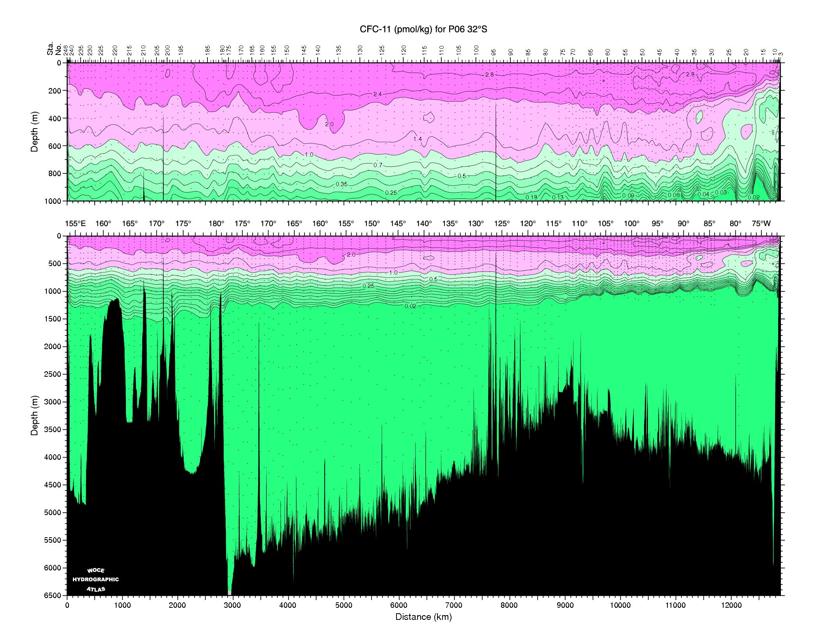The height and width of the screenshot is (644, 823).
Task: Select the "110°" longitude label
Action: click(x=580, y=224)
